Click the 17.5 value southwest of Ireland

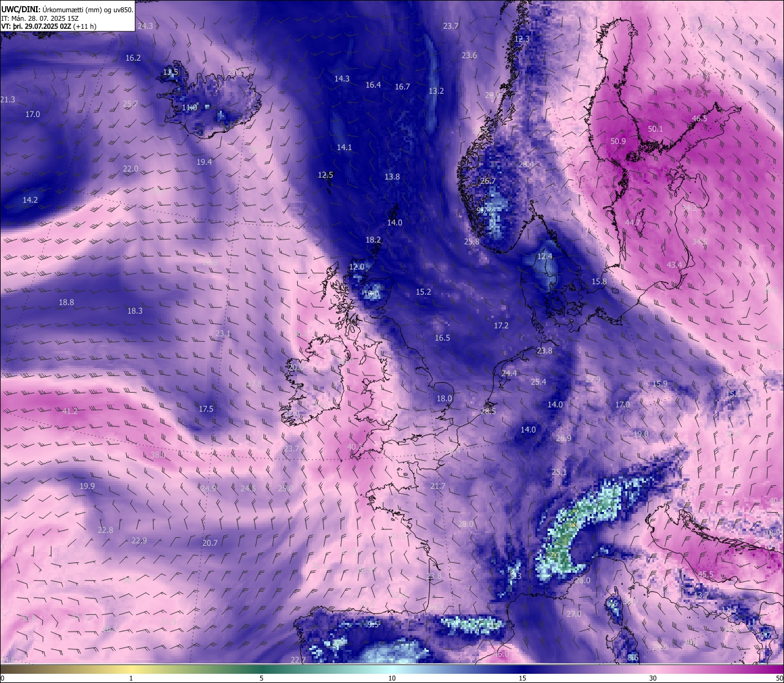point(206,409)
